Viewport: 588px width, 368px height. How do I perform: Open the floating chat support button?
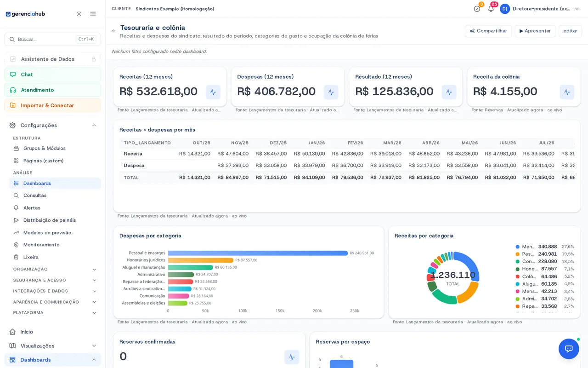[569, 349]
